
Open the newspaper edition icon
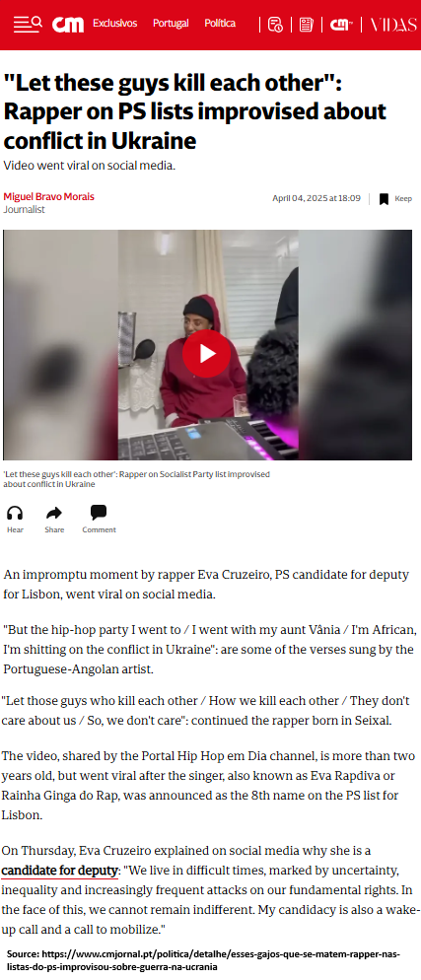click(306, 25)
